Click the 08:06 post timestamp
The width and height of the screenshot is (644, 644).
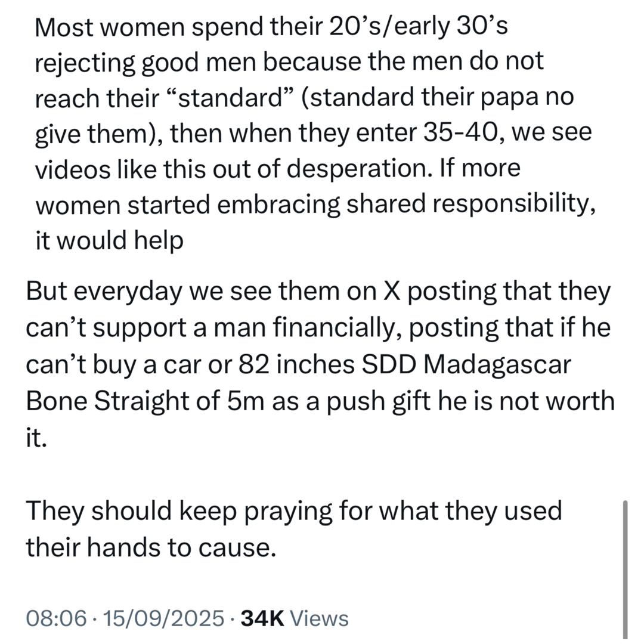pos(55,618)
